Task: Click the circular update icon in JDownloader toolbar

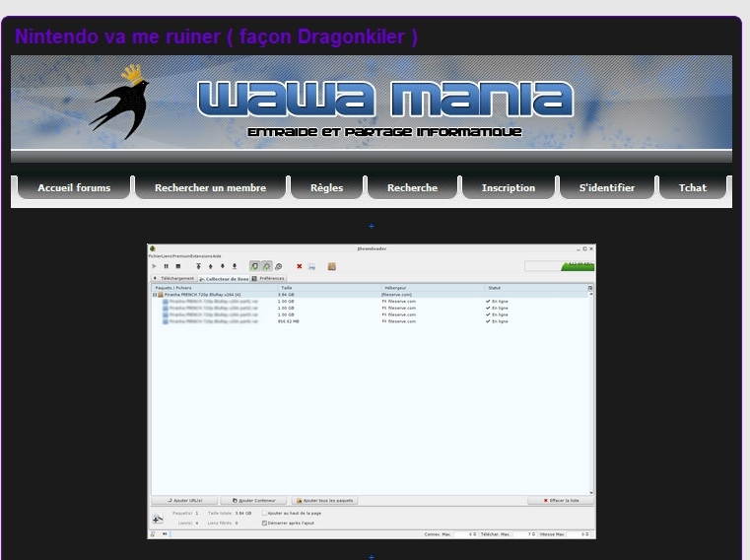Action: pos(278,266)
